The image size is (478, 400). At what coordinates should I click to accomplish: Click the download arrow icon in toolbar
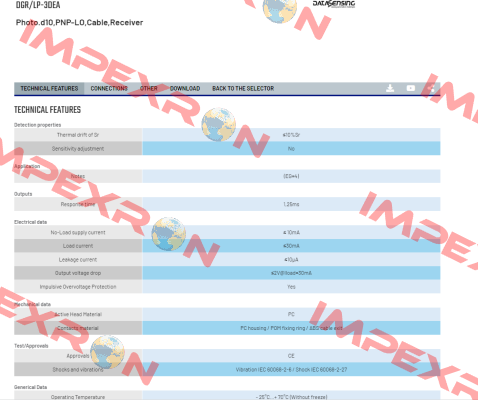tap(390, 88)
